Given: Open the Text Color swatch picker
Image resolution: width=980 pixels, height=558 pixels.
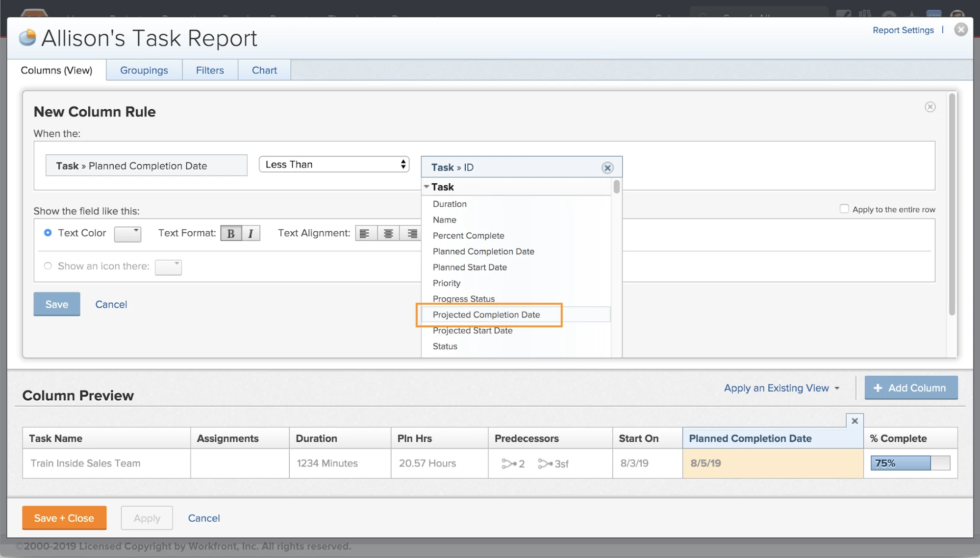Looking at the screenshot, I should pos(127,234).
